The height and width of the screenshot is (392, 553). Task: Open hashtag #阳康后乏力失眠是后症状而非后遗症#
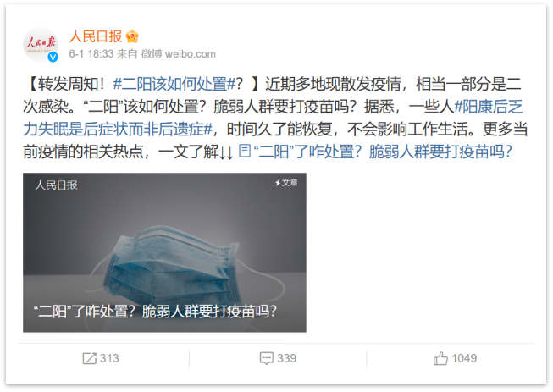[273, 118]
